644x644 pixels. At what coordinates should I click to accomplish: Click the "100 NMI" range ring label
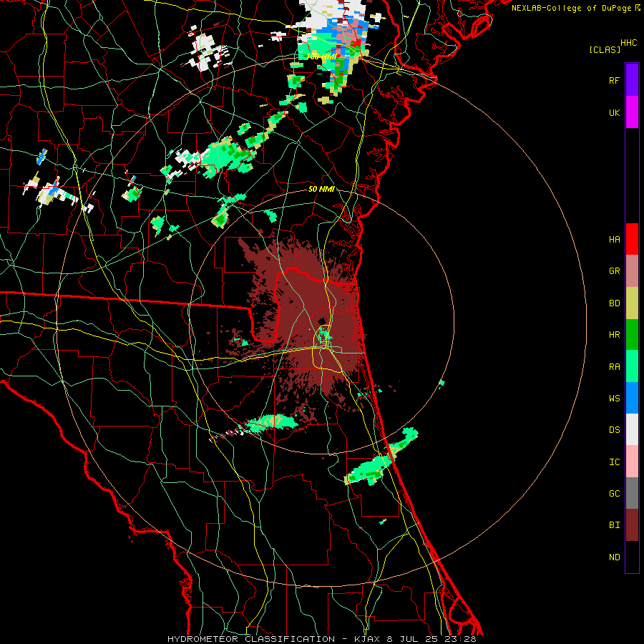pos(321,57)
